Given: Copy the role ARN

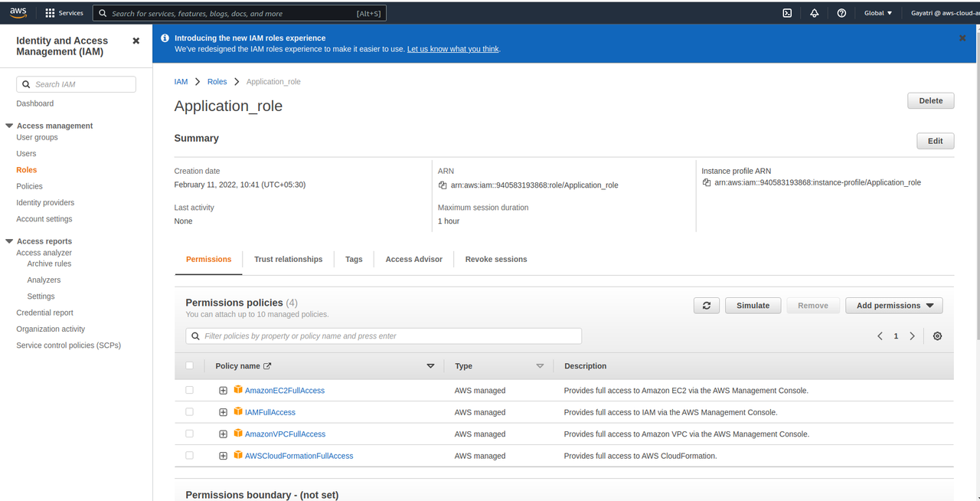Looking at the screenshot, I should 443,185.
